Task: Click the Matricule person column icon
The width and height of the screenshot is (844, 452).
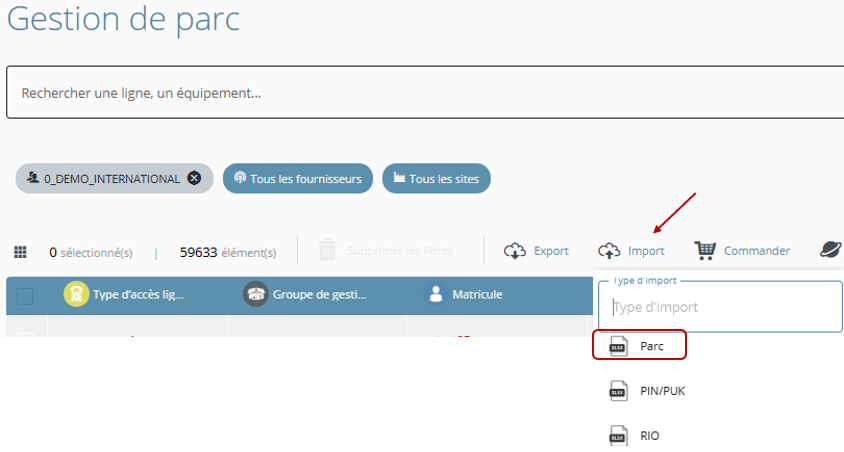Action: [436, 294]
